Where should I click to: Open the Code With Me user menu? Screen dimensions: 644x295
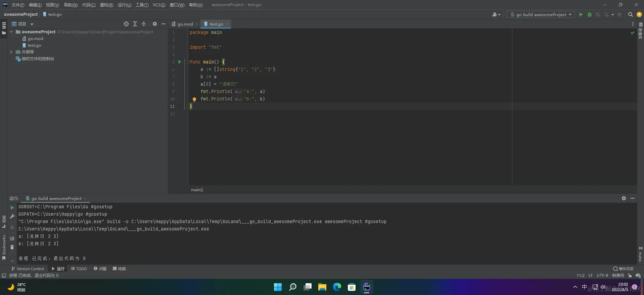coord(496,14)
